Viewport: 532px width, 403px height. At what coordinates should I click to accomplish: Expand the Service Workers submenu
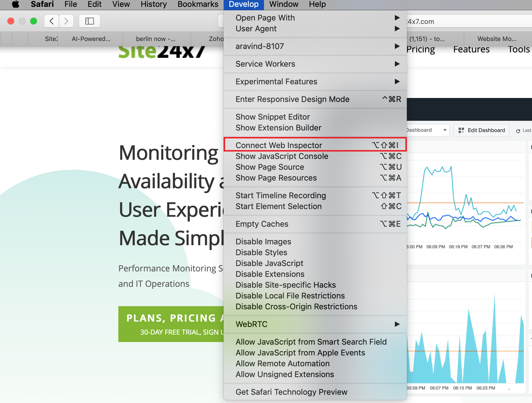[x=315, y=64]
